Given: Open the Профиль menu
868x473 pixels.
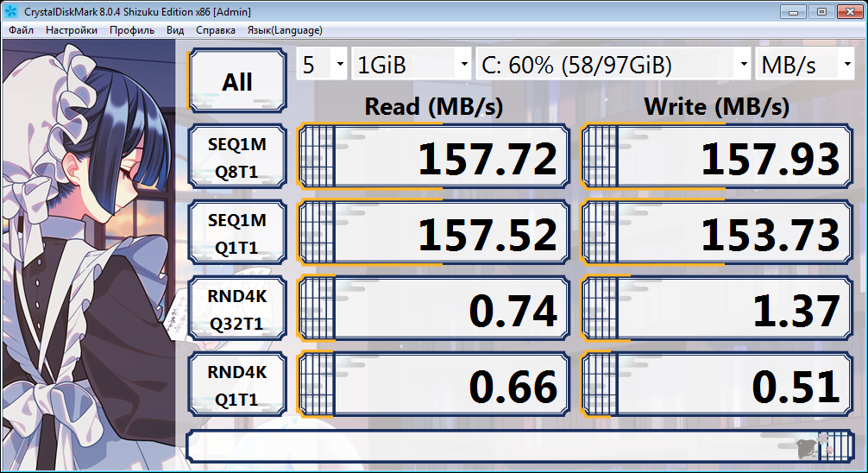Looking at the screenshot, I should (132, 30).
